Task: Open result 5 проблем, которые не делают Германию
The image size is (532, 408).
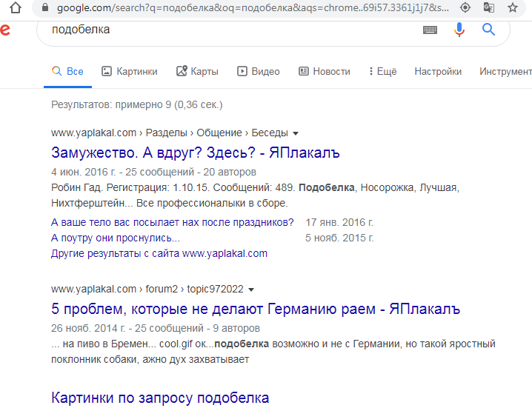Action: click(x=256, y=309)
